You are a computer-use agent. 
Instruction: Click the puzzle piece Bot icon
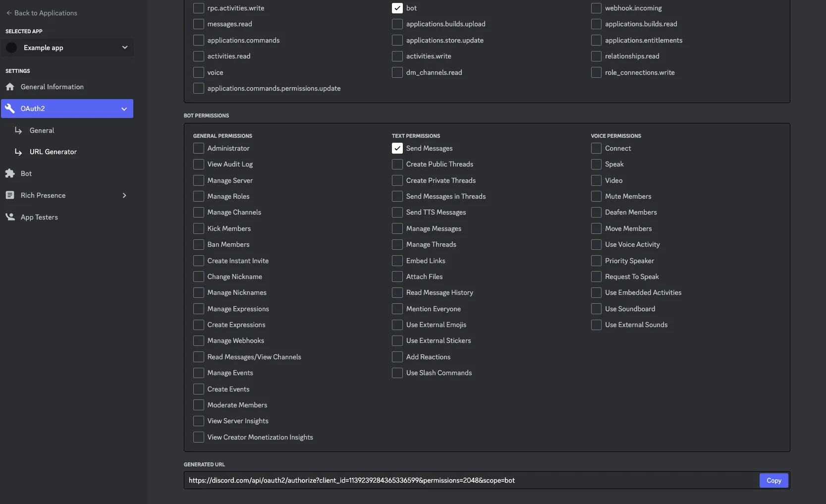pos(10,173)
